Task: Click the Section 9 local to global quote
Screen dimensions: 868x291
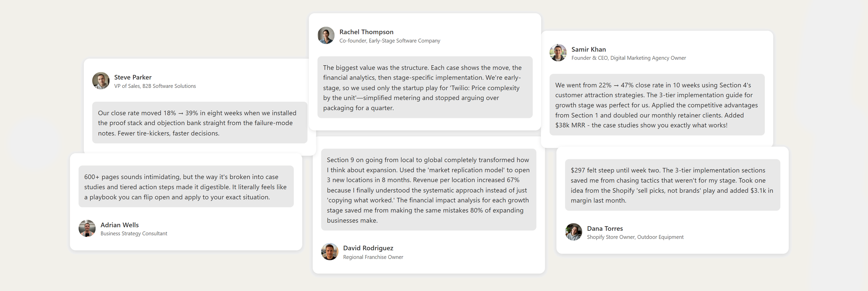Action: pos(428,190)
